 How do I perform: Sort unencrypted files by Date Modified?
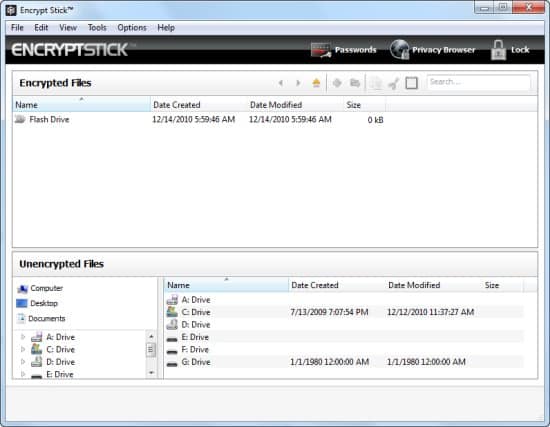434,285
